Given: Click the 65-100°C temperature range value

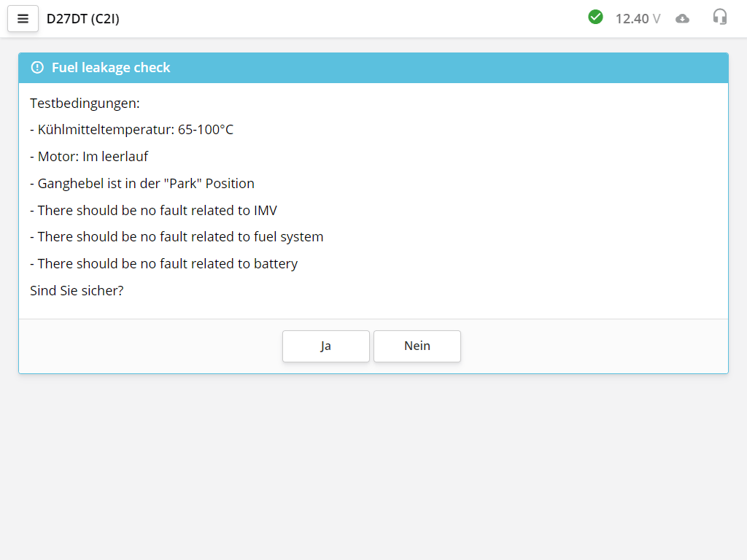Looking at the screenshot, I should point(206,130).
